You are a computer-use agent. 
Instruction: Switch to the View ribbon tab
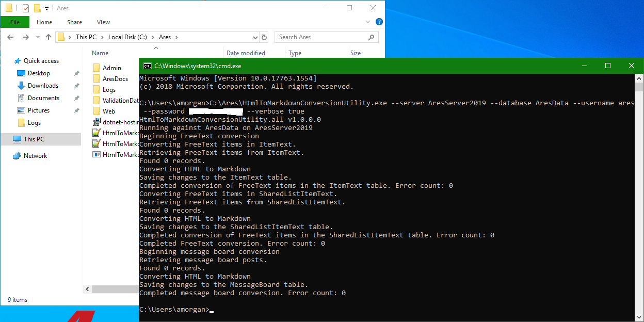tap(103, 22)
